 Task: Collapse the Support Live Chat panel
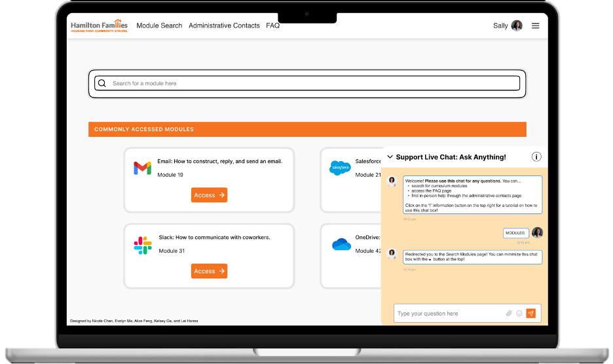(390, 156)
